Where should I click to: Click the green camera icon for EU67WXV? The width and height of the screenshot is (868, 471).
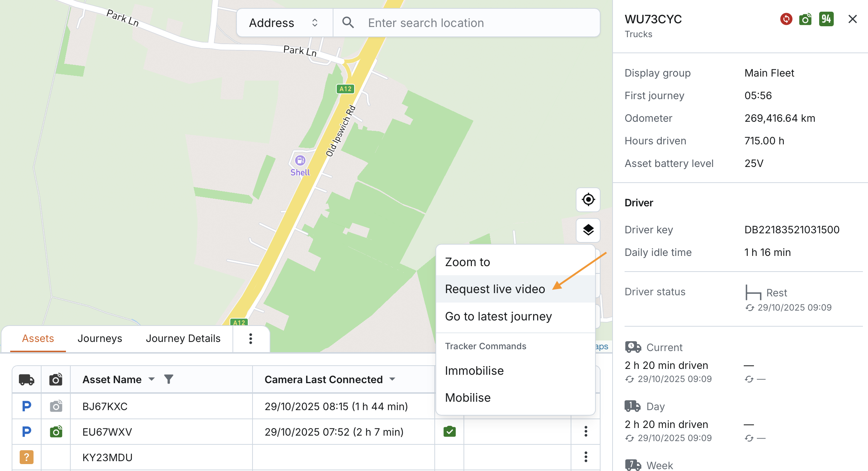coord(56,432)
